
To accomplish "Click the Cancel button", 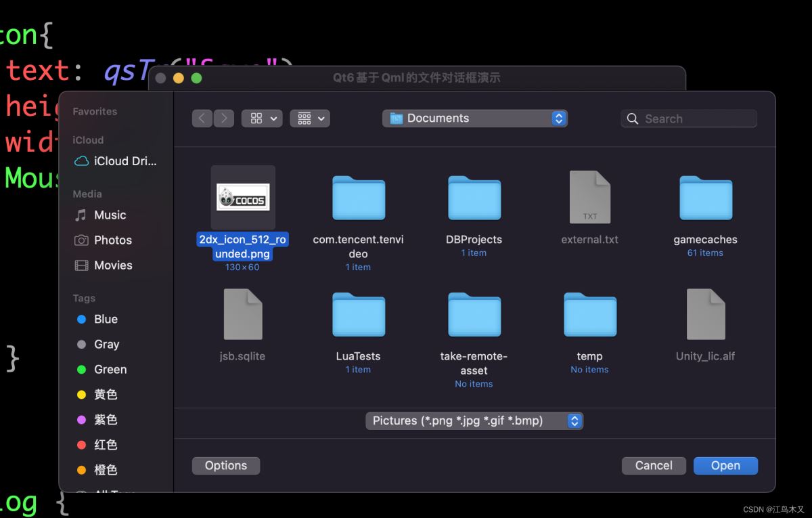I will [653, 465].
